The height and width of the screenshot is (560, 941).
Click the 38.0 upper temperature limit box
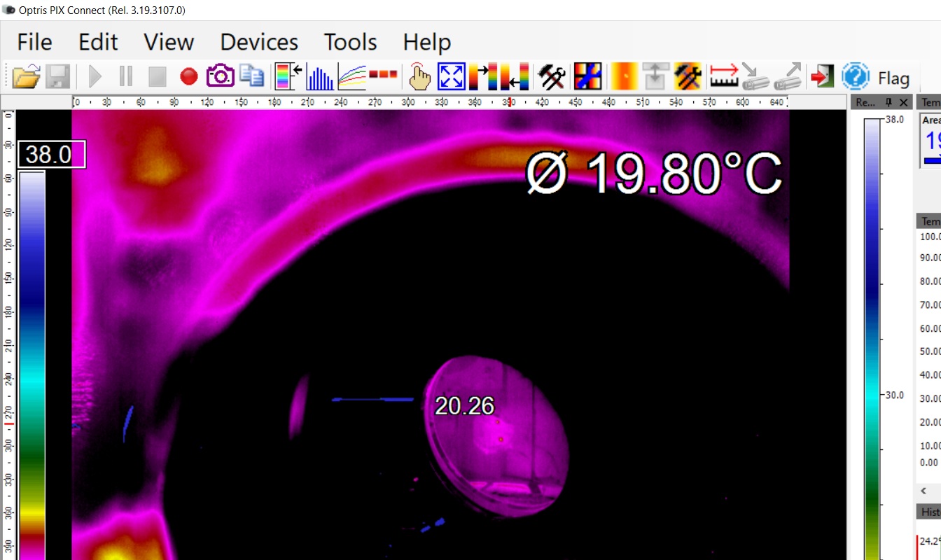click(52, 155)
